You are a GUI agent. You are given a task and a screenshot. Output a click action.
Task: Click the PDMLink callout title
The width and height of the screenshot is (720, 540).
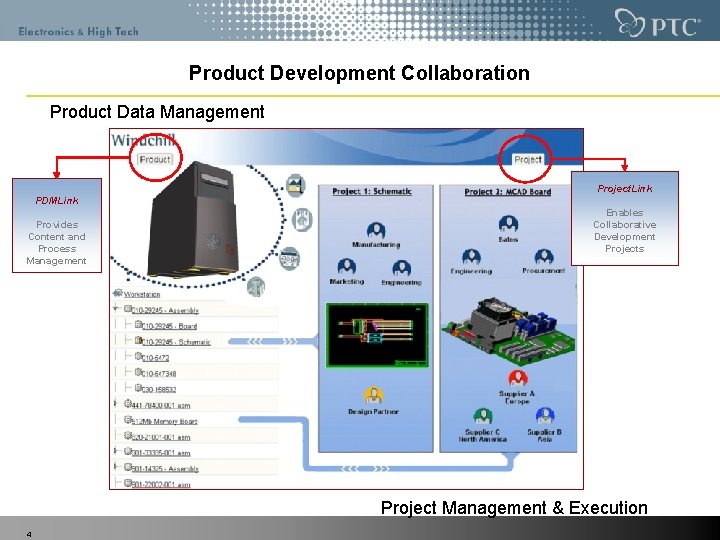point(57,200)
